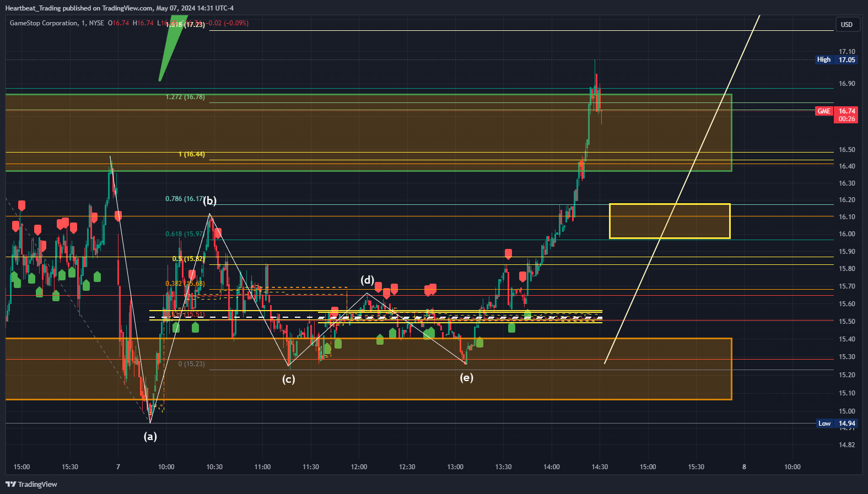868x494 pixels.
Task: Open the USD currency selector
Action: click(847, 24)
